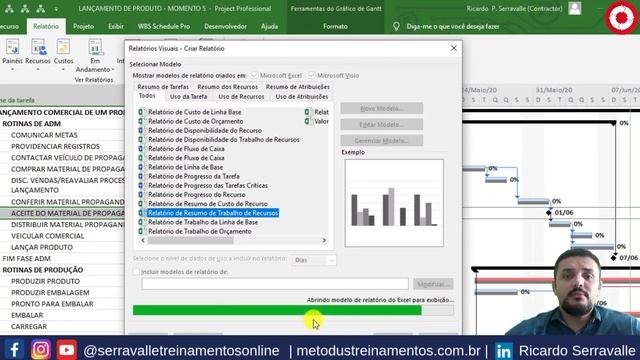Switch to Uso de Atribuições tab

click(302, 97)
